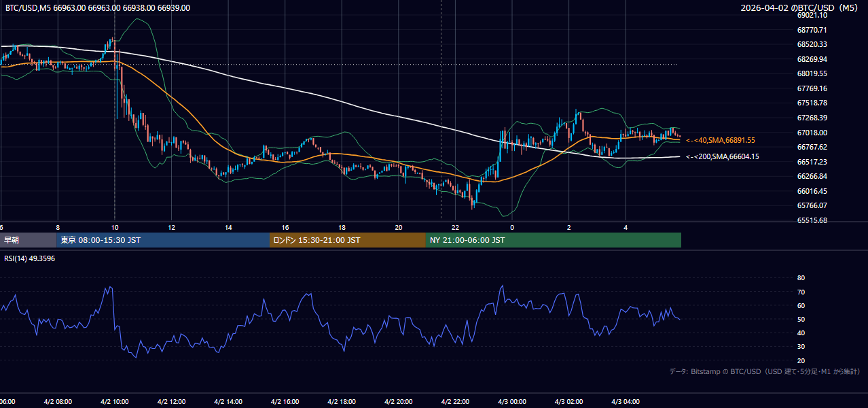The width and height of the screenshot is (868, 408).
Task: Click price axis label 67518.78
Action: (812, 103)
